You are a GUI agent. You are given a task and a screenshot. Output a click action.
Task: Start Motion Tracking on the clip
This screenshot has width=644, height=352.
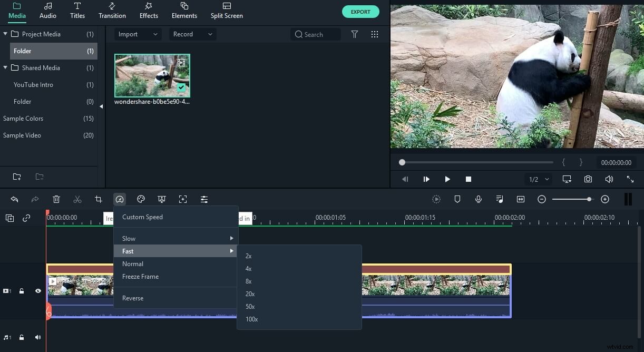tap(183, 199)
